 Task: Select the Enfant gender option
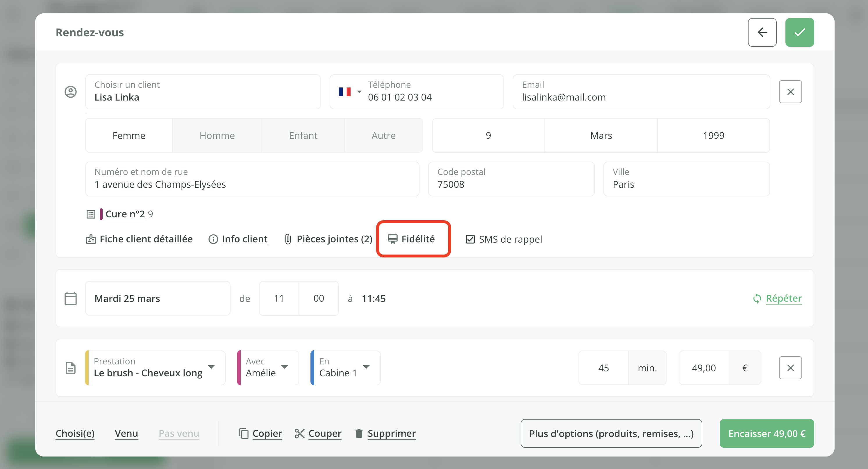click(x=303, y=135)
